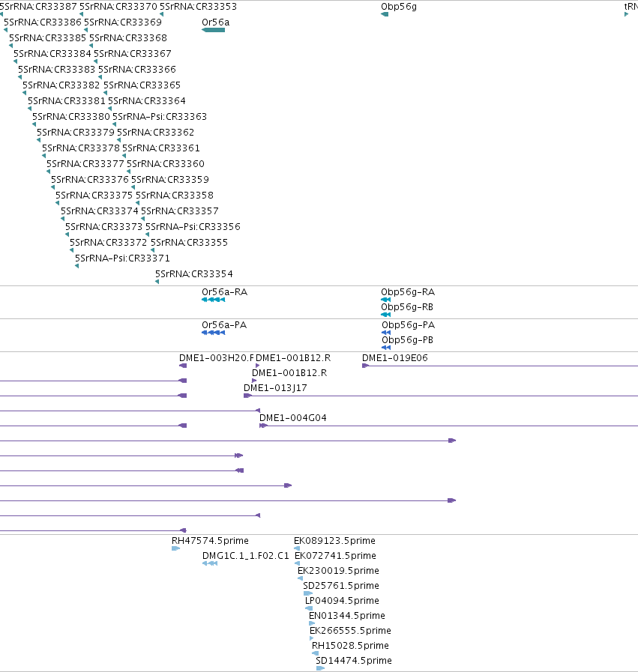
Task: Select the Obp56g-PA protein glyph
Action: pyautogui.click(x=386, y=333)
